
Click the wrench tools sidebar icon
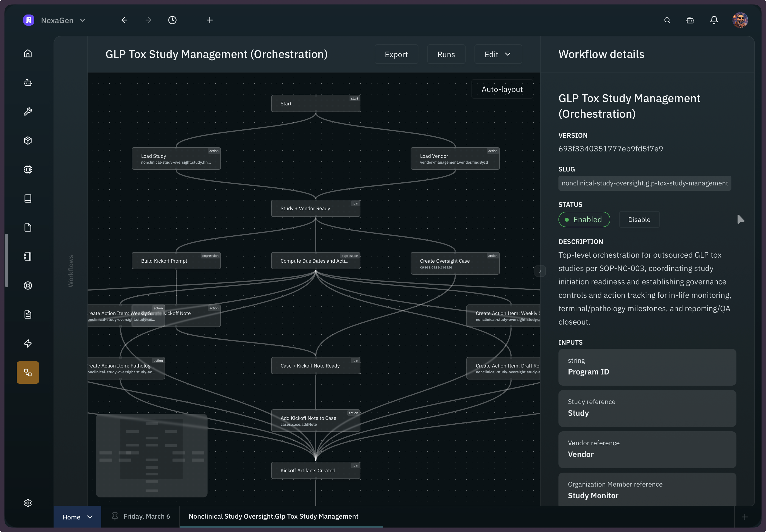28,112
